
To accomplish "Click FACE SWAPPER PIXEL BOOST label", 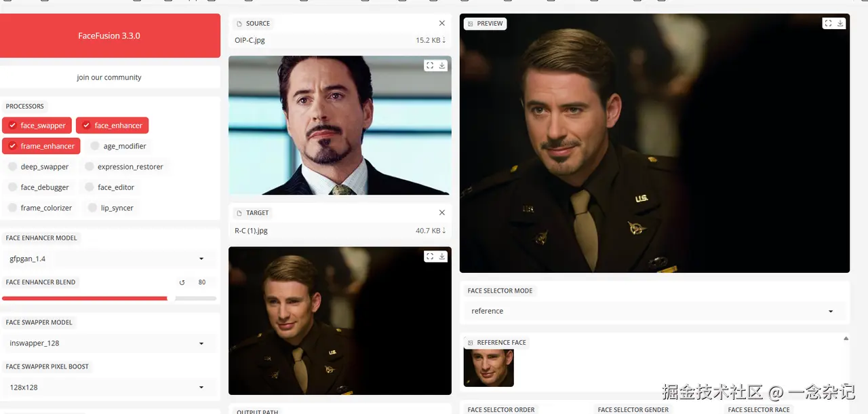I will coord(47,366).
